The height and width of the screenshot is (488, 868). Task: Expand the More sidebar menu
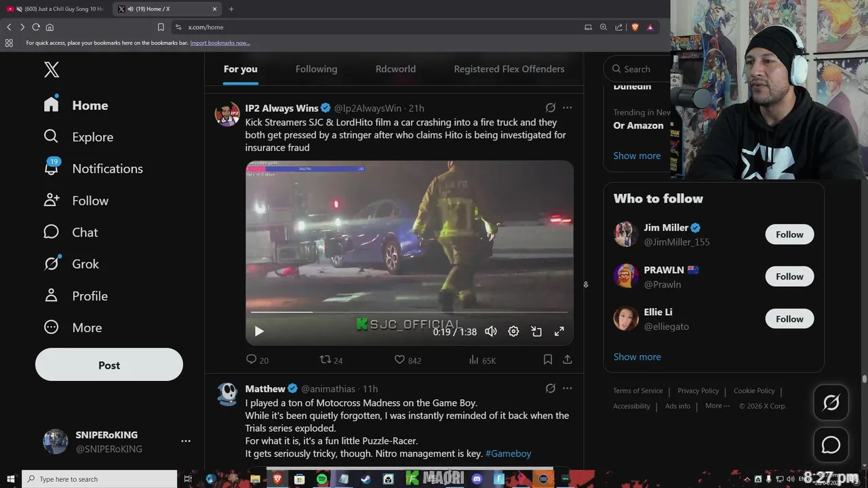click(73, 327)
